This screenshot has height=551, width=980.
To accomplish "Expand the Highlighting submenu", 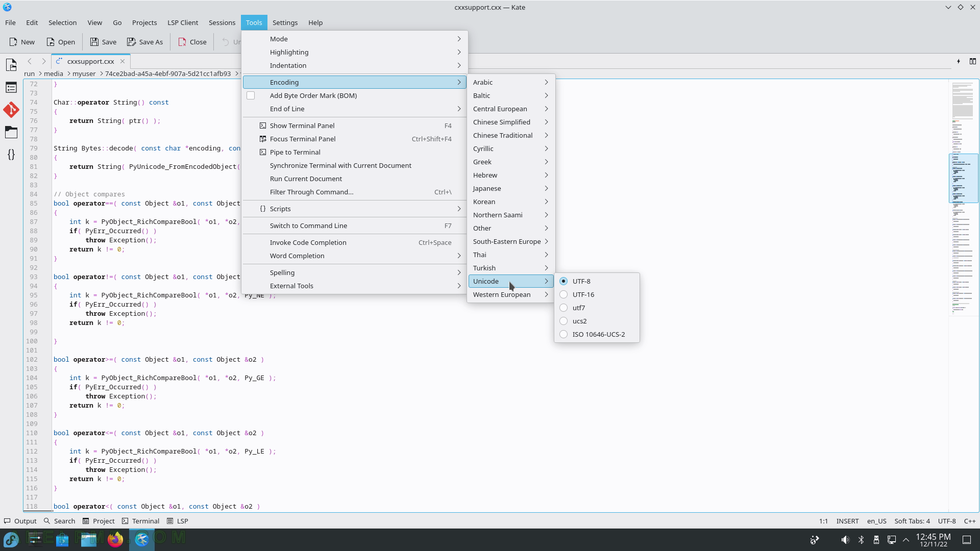I will pos(355,52).
